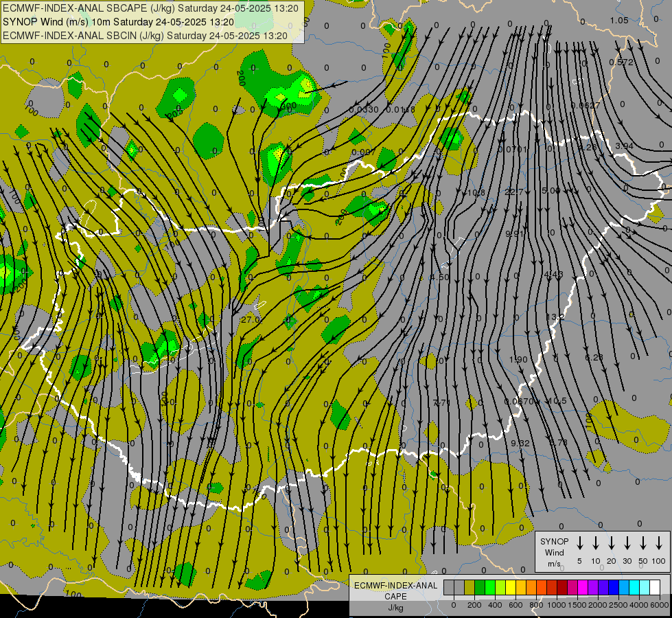Click the 9.32 value on the map
This screenshot has height=618, width=672.
click(520, 443)
